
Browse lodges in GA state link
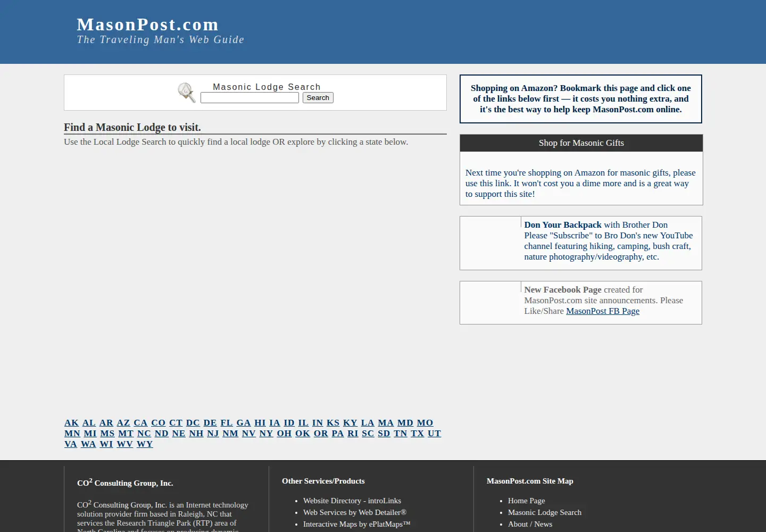pyautogui.click(x=244, y=423)
